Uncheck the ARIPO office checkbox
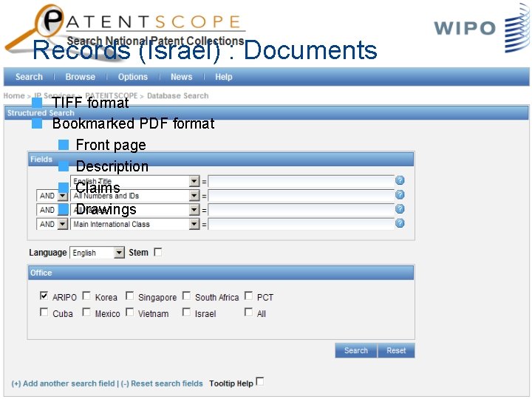532x399 pixels. coord(44,296)
